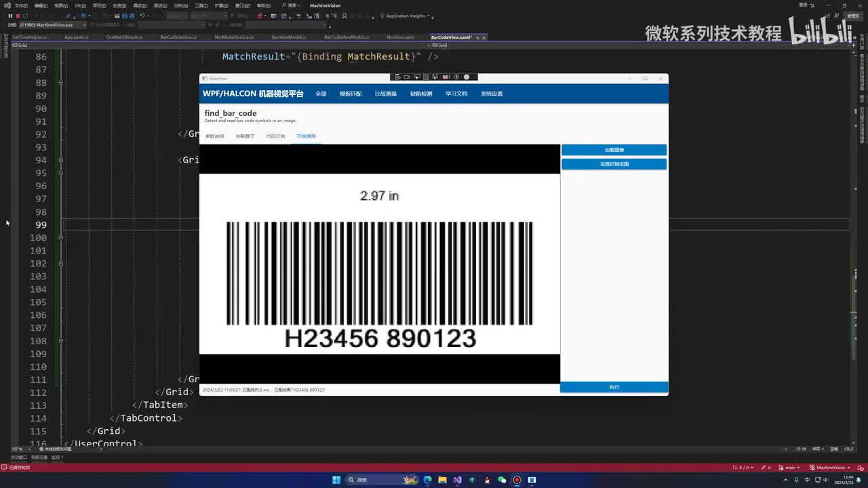Open the 关联算子 tab in MainView
The width and height of the screenshot is (868, 488).
coord(245,136)
